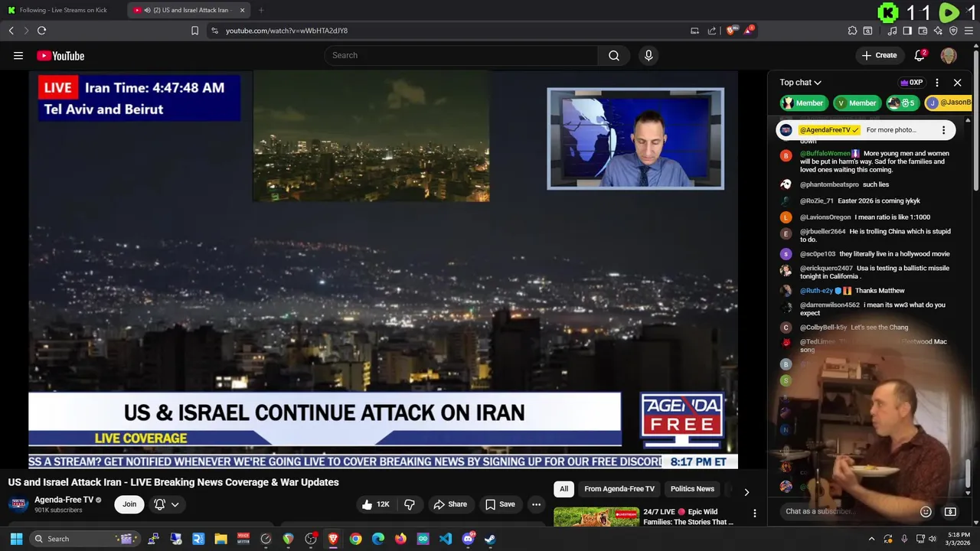Open the emoji picker in chat

click(x=926, y=511)
